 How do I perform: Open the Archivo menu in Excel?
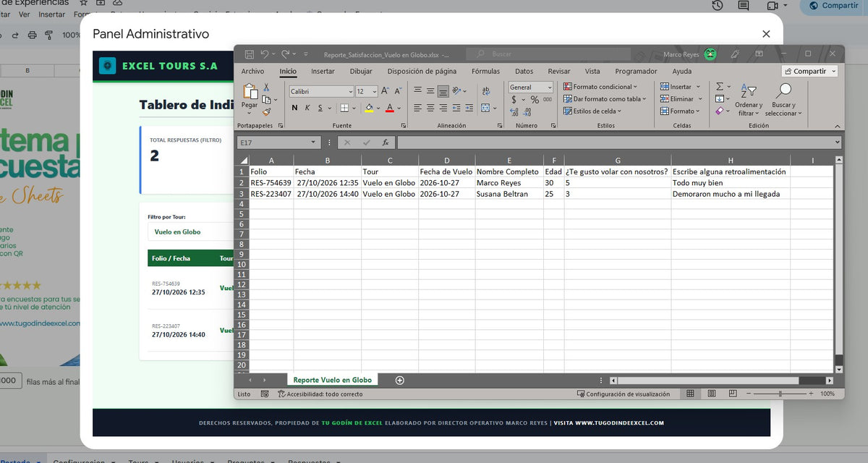pos(252,72)
